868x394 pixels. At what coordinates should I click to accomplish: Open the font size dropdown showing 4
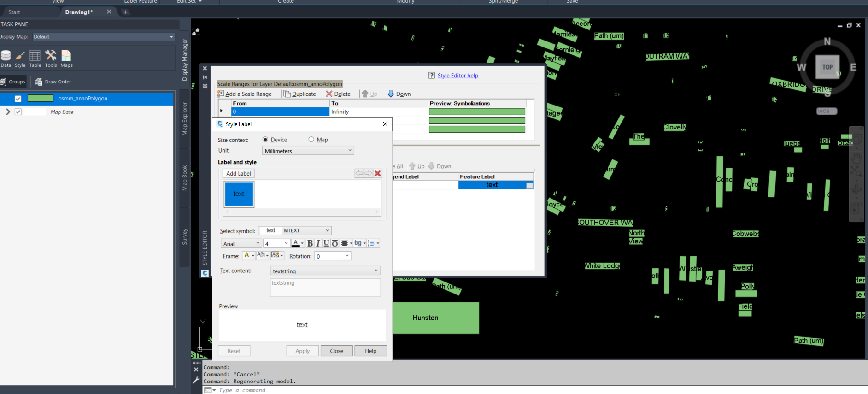click(x=276, y=244)
